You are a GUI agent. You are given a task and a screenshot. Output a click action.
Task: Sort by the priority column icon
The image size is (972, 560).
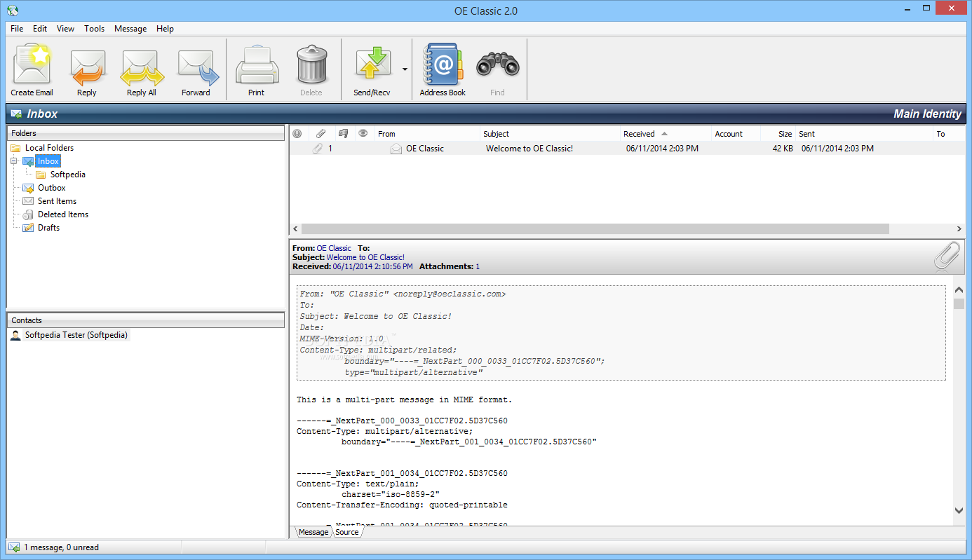click(x=297, y=133)
